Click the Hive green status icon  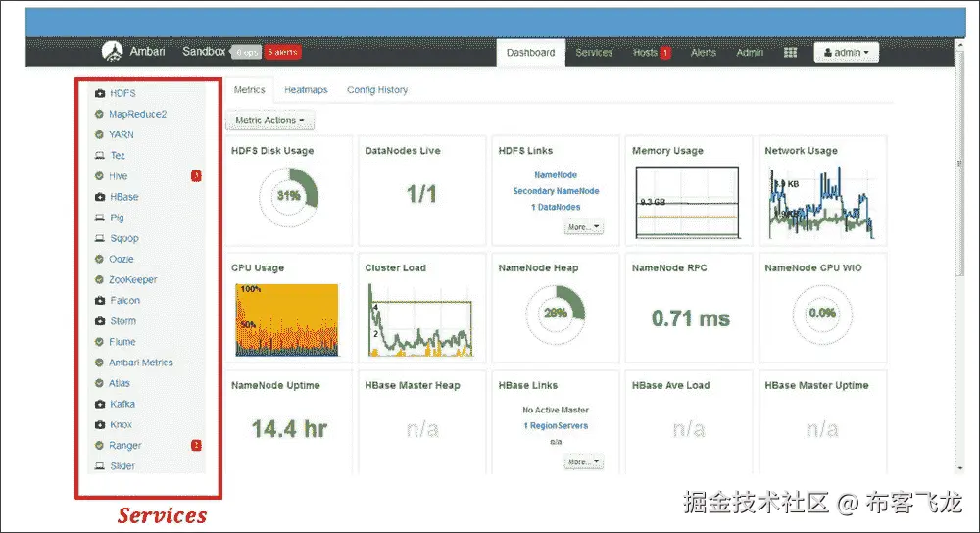tap(99, 176)
